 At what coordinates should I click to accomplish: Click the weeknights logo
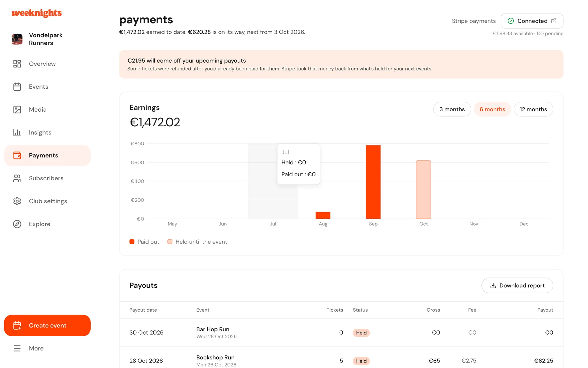[37, 13]
